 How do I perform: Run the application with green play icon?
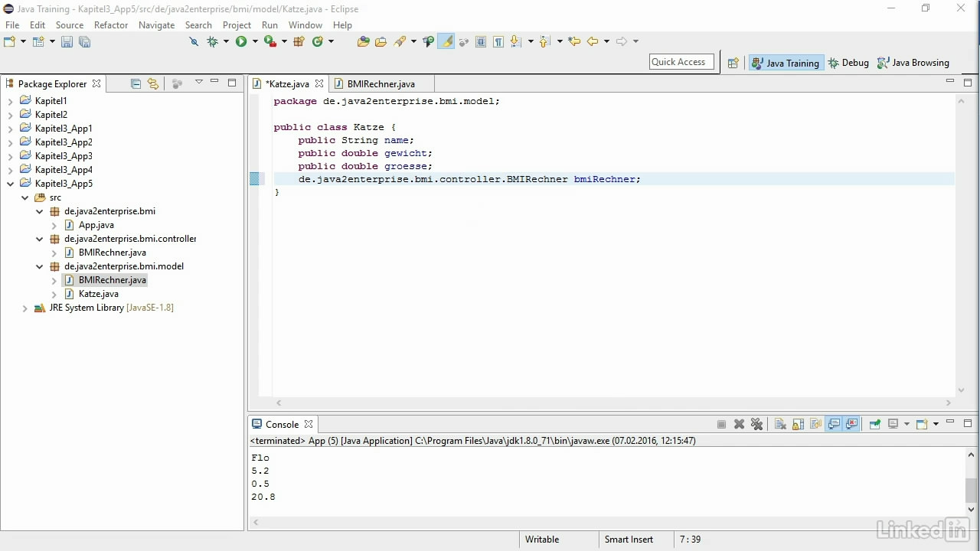point(241,41)
